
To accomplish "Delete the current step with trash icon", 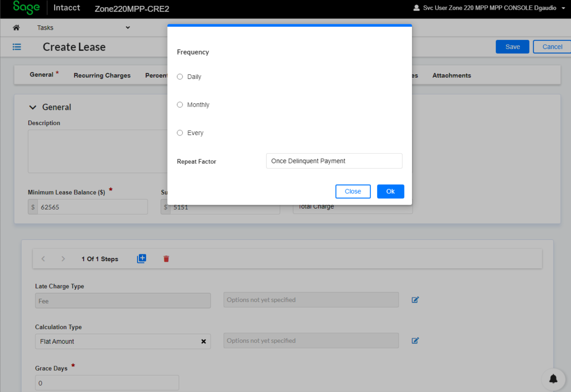I will pos(166,259).
